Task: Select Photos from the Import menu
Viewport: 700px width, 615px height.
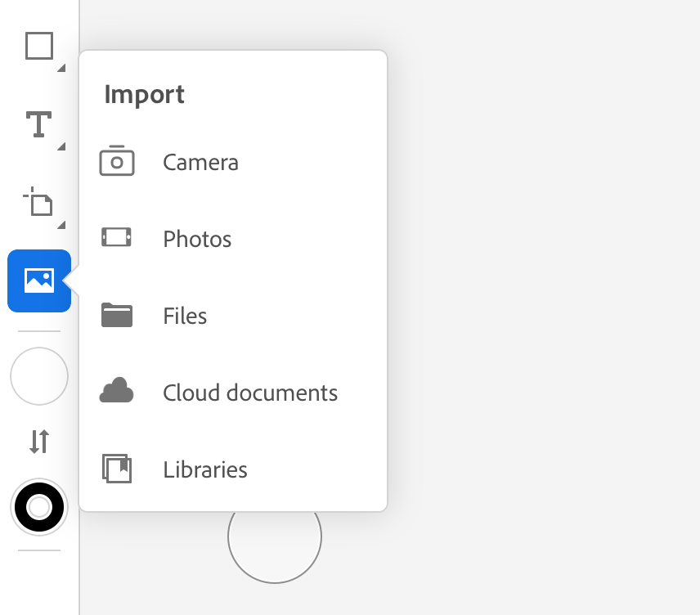Action: click(196, 239)
